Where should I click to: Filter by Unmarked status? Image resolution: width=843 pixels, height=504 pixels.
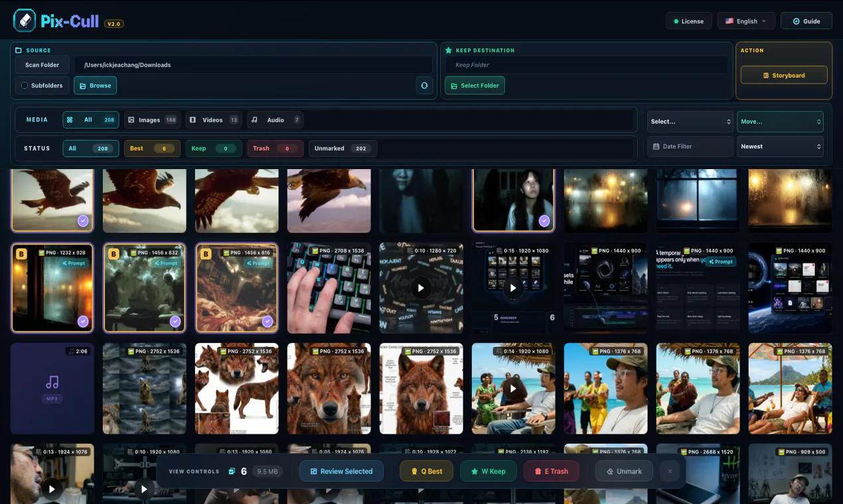click(343, 149)
